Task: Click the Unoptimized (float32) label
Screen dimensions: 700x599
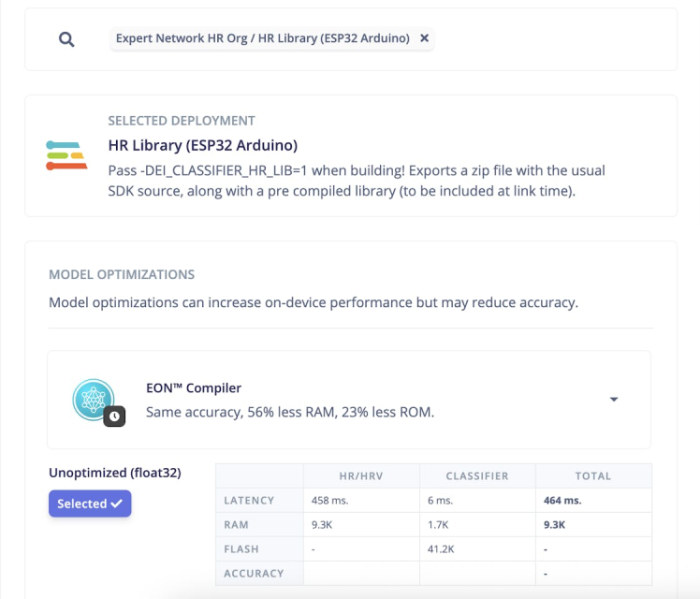Action: click(114, 473)
